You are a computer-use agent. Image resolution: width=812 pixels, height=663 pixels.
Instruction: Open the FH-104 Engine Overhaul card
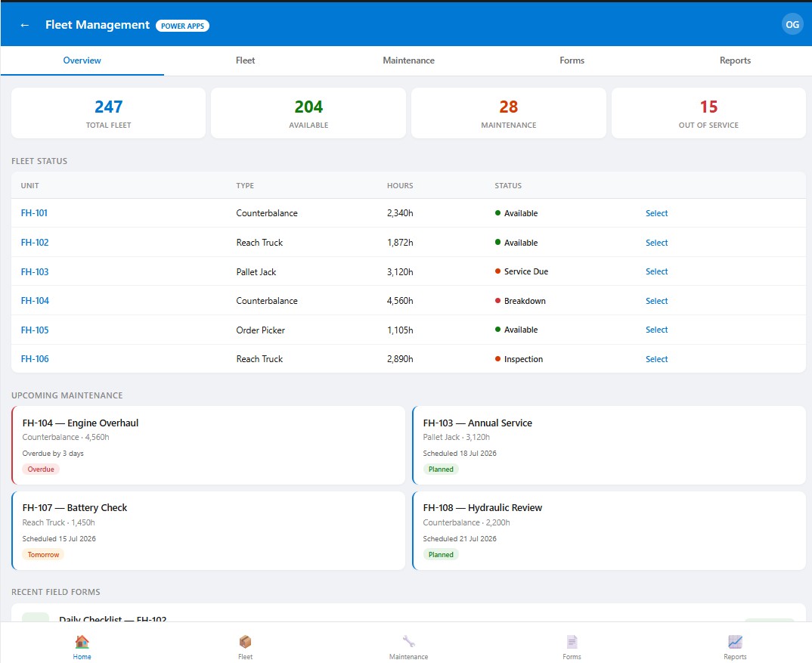(x=208, y=445)
